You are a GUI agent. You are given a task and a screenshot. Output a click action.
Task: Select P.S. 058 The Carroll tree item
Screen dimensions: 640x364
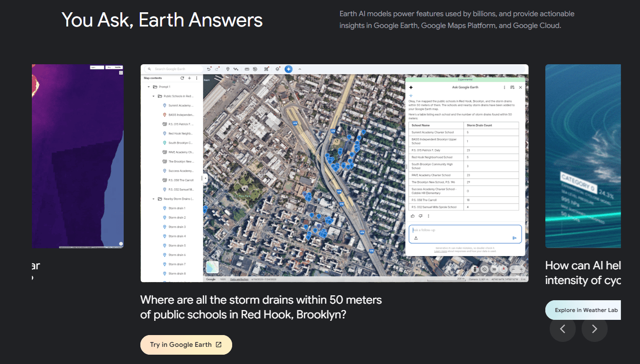click(x=179, y=180)
